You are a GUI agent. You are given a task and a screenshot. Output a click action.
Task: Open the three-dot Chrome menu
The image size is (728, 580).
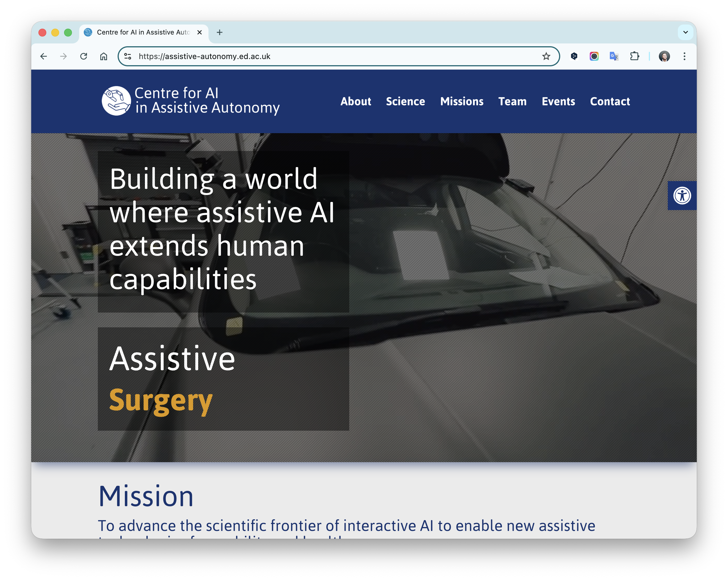coord(684,56)
